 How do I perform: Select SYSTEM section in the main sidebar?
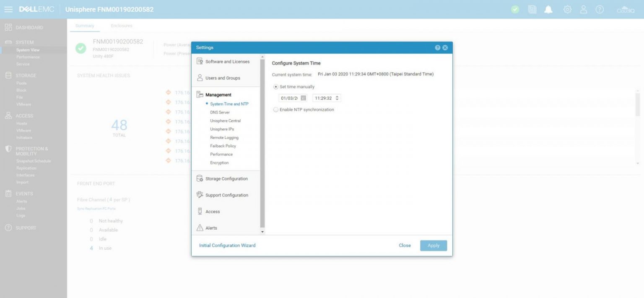pos(25,42)
